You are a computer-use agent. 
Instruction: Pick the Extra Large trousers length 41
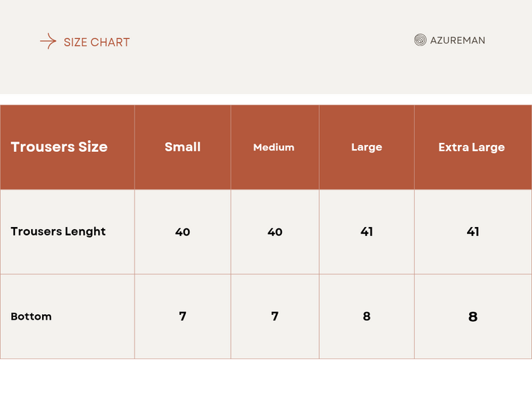click(x=473, y=232)
